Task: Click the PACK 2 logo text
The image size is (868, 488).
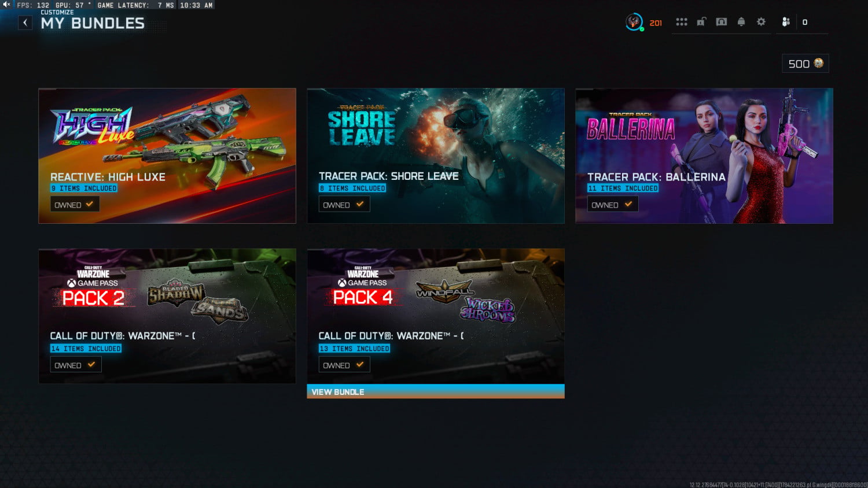Action: pyautogui.click(x=93, y=298)
